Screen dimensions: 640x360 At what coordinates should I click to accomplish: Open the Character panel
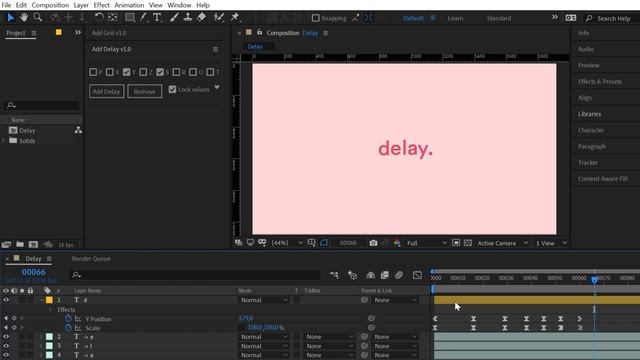[x=591, y=130]
